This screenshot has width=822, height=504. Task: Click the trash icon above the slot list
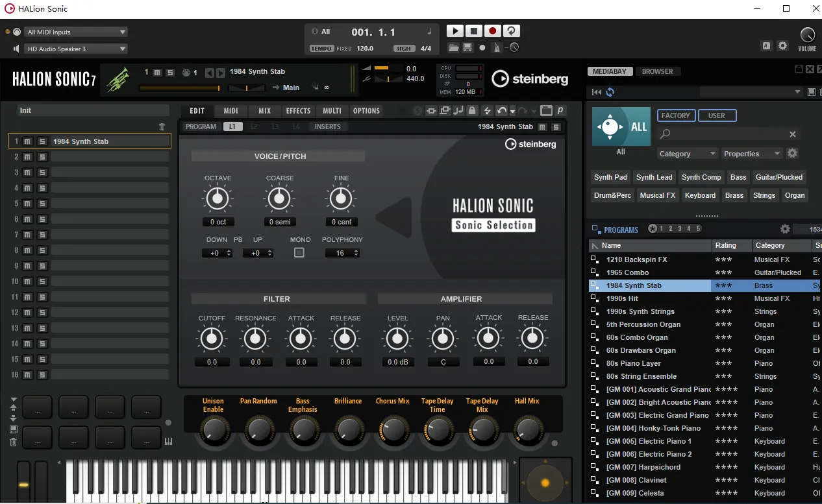tap(162, 127)
